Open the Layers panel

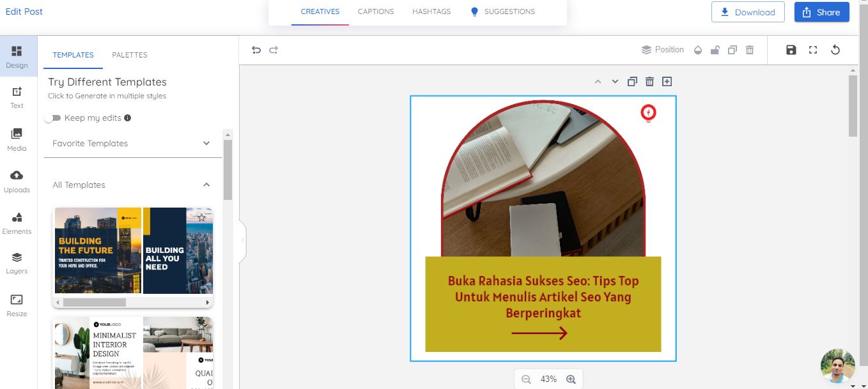[x=17, y=263]
